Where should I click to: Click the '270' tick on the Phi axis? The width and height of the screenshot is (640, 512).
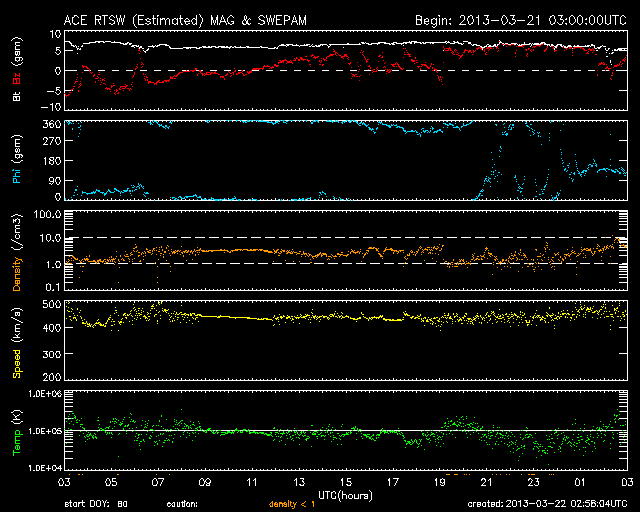click(52, 141)
